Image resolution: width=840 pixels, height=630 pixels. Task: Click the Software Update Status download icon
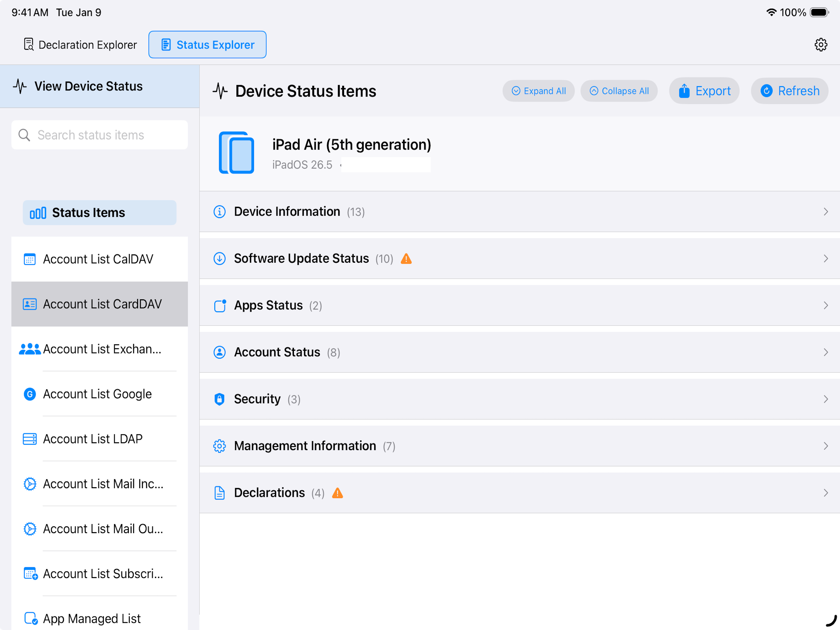click(x=220, y=258)
